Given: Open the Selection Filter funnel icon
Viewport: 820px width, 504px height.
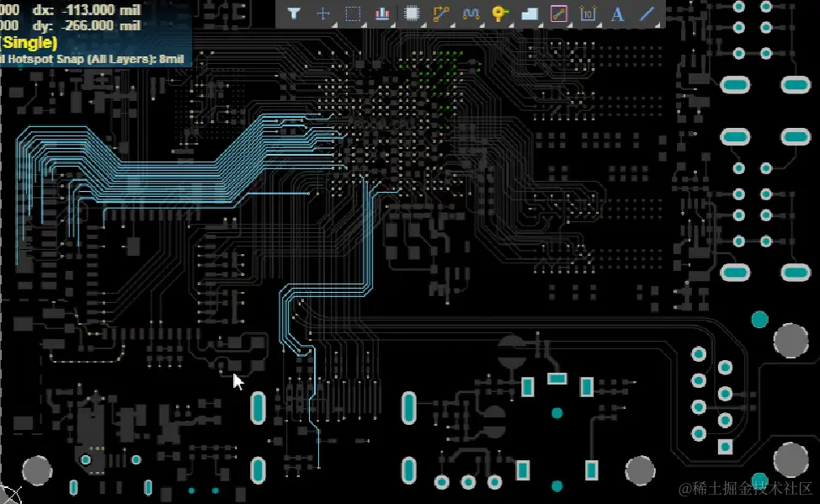Looking at the screenshot, I should (294, 13).
